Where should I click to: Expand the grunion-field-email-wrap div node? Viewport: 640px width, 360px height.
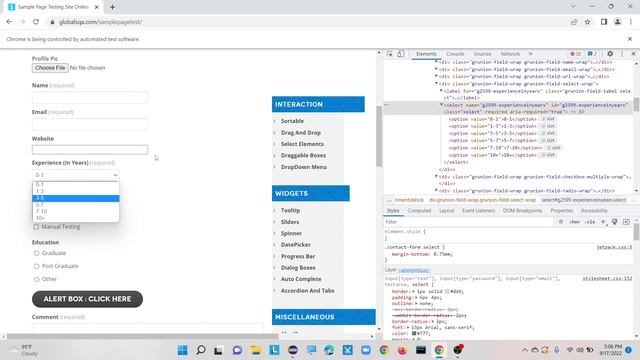pyautogui.click(x=436, y=69)
